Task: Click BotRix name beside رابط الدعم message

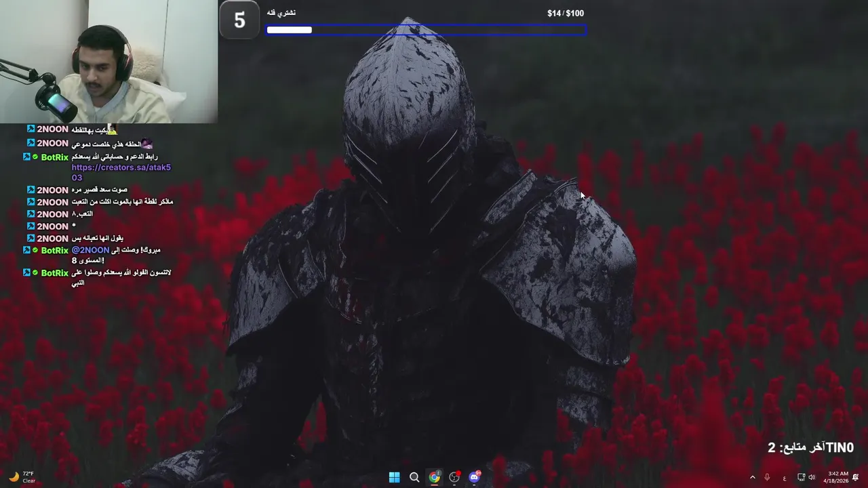Action: coord(55,157)
